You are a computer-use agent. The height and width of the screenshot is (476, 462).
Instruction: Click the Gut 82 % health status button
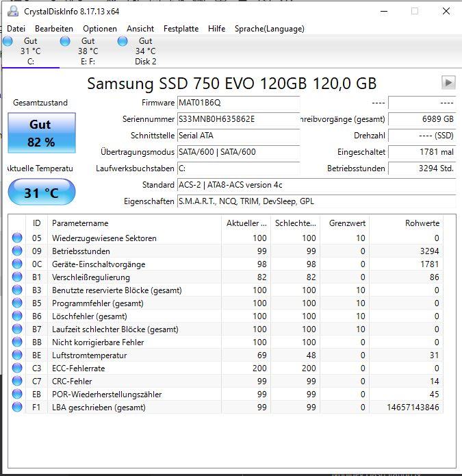[42, 133]
